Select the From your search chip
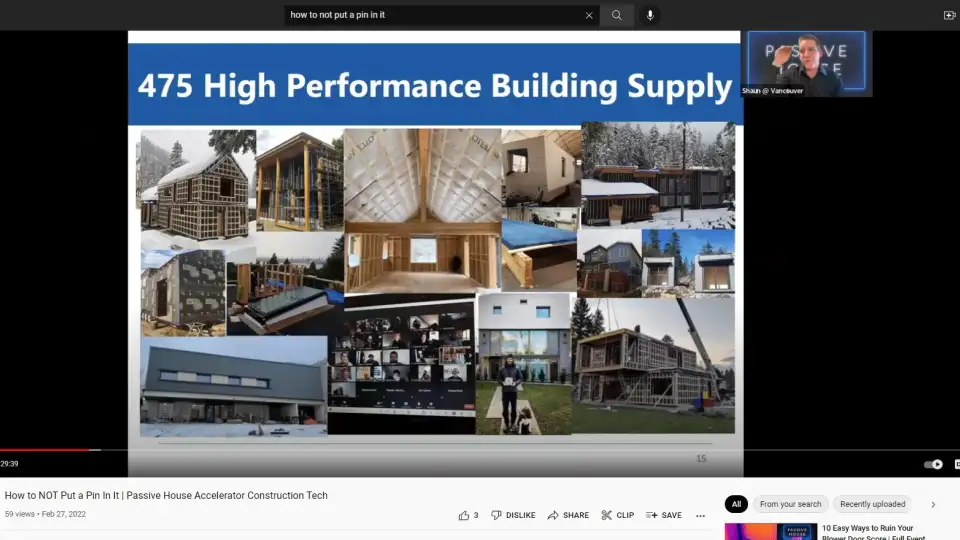This screenshot has height=540, width=960. point(790,504)
